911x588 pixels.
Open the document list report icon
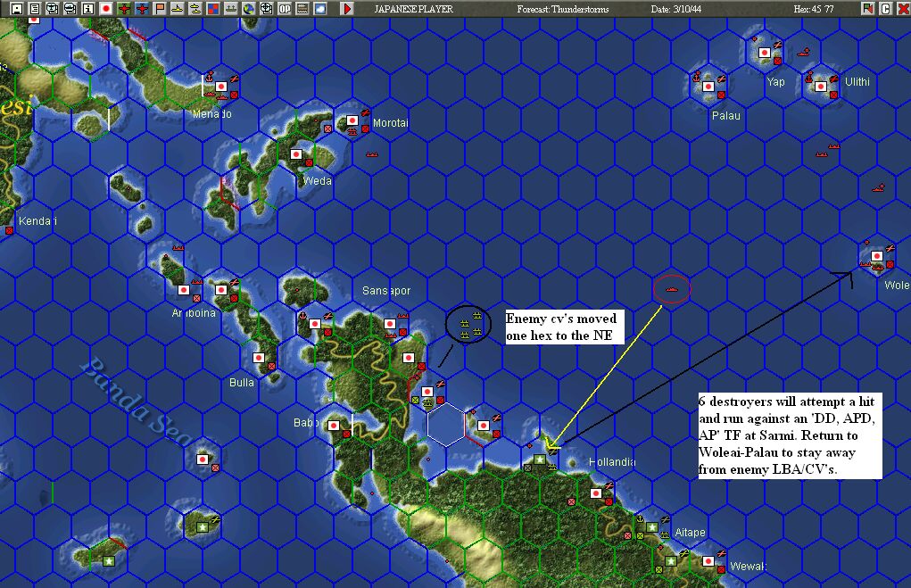[35, 9]
